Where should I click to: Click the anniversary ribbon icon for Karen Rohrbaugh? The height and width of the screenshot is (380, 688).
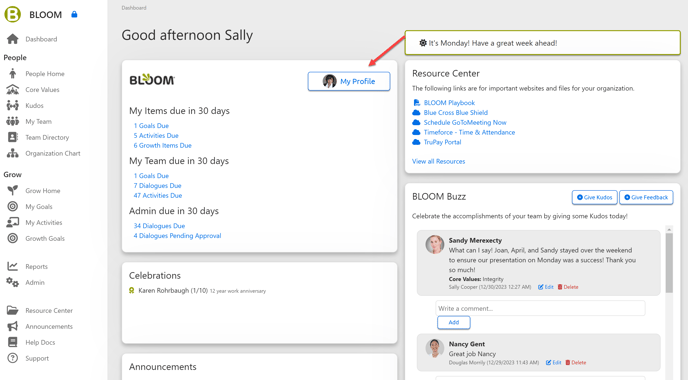131,290
